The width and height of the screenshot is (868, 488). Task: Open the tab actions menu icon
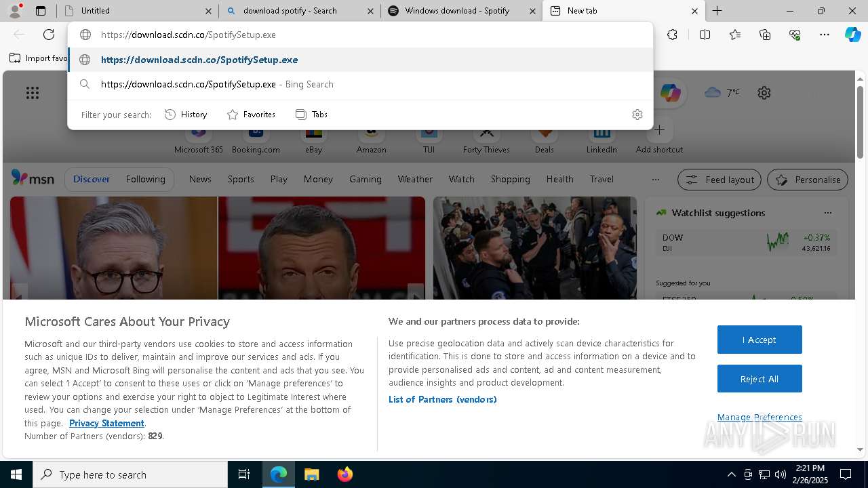coord(41,11)
